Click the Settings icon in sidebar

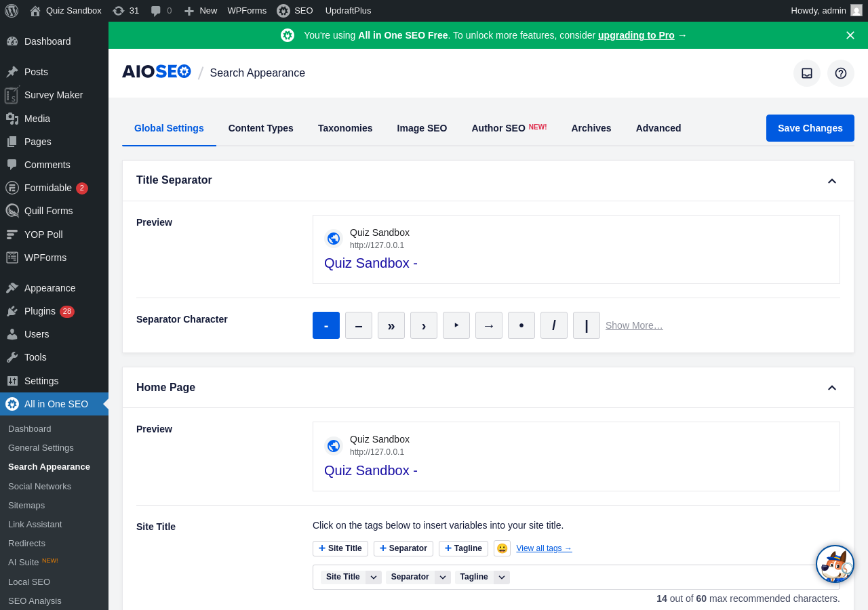pyautogui.click(x=12, y=381)
